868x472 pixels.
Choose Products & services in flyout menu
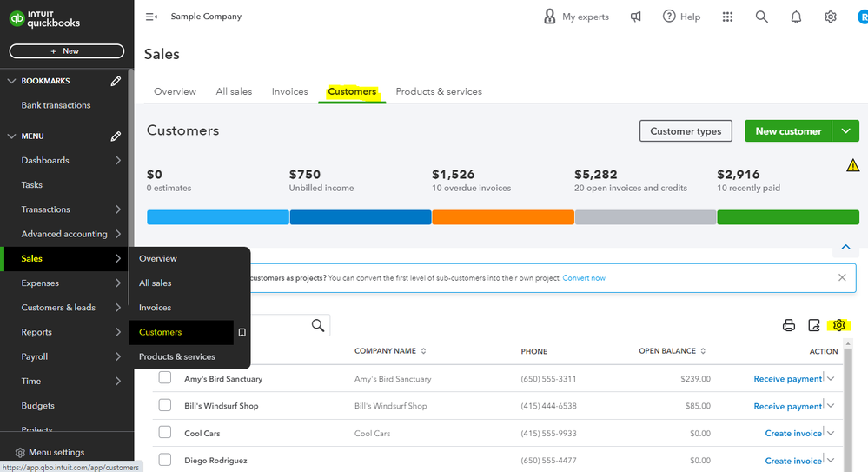pos(176,356)
